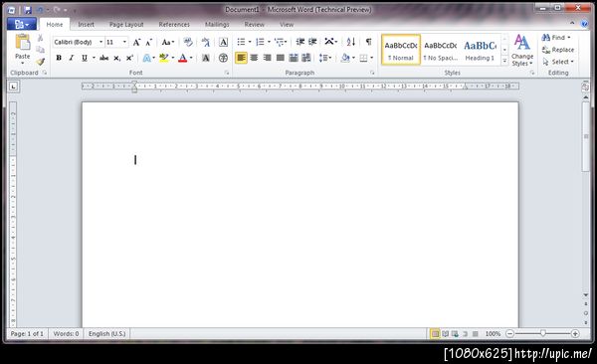Open the Change Case Aa dropdown

(x=168, y=42)
